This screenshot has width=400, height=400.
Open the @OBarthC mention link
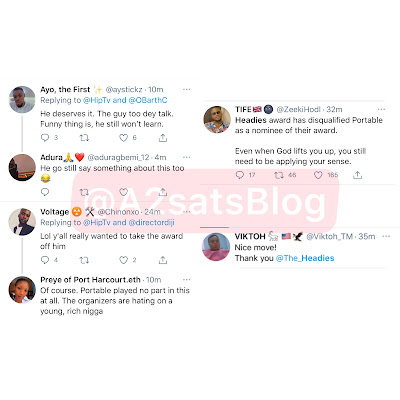pos(148,100)
